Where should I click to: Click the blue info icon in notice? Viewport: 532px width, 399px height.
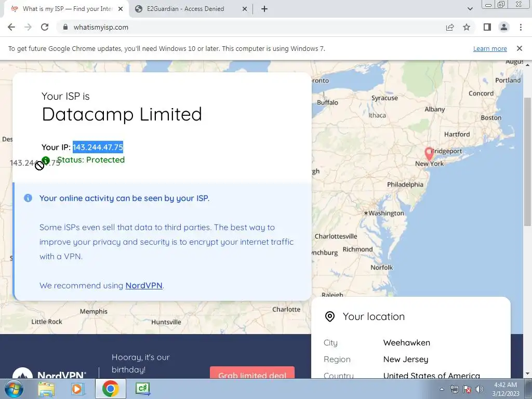pyautogui.click(x=28, y=198)
